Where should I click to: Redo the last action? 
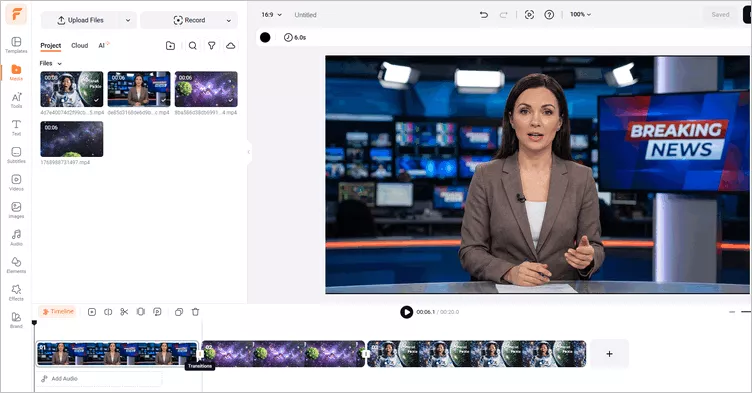pyautogui.click(x=503, y=15)
